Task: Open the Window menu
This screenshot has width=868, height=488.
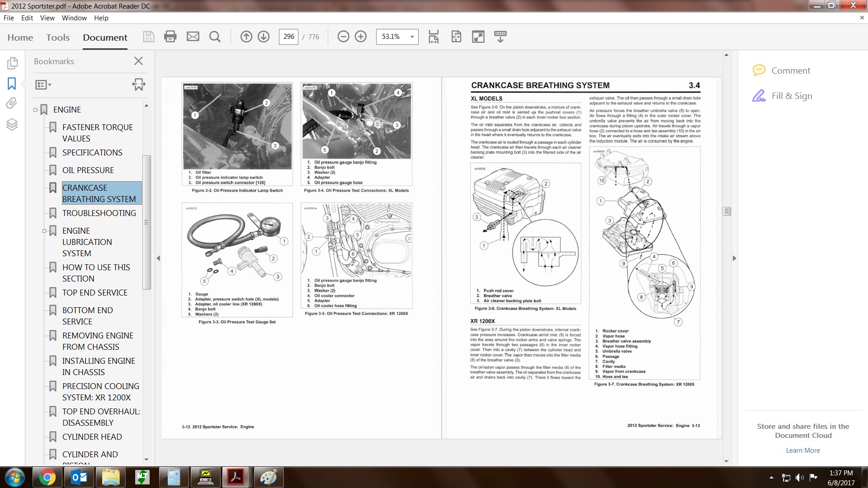Action: click(74, 18)
